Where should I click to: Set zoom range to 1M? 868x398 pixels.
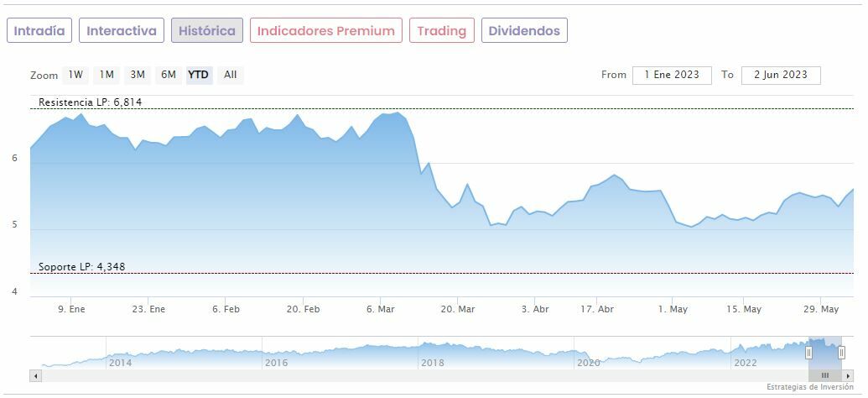[107, 75]
